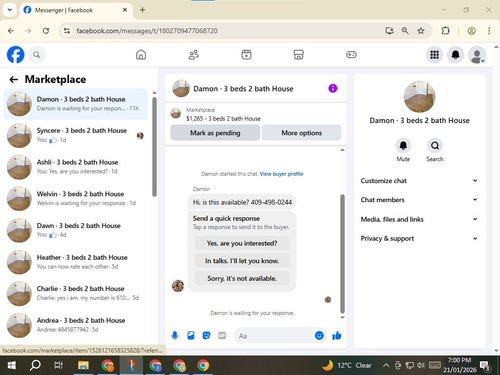This screenshot has width=500, height=375.
Task: Open the Marketplace storefront icon
Action: click(299, 55)
